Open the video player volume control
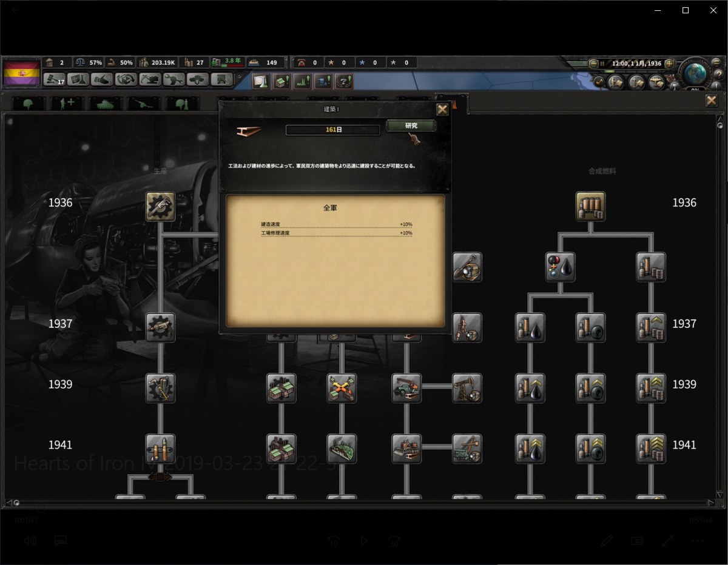Viewport: 728px width, 565px height. coord(30,540)
